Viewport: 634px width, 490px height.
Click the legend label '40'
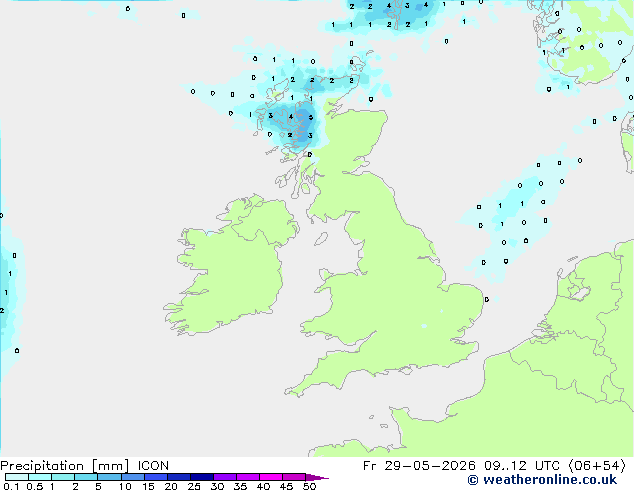263,486
